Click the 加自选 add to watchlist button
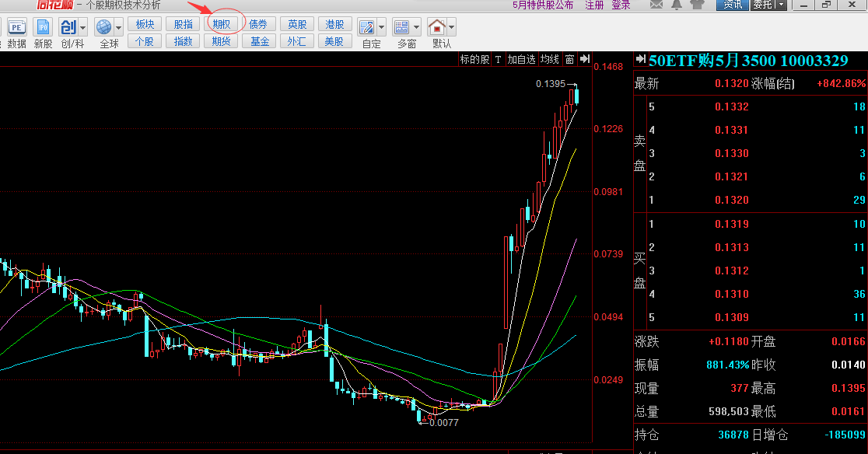The width and height of the screenshot is (868, 454). [x=521, y=59]
